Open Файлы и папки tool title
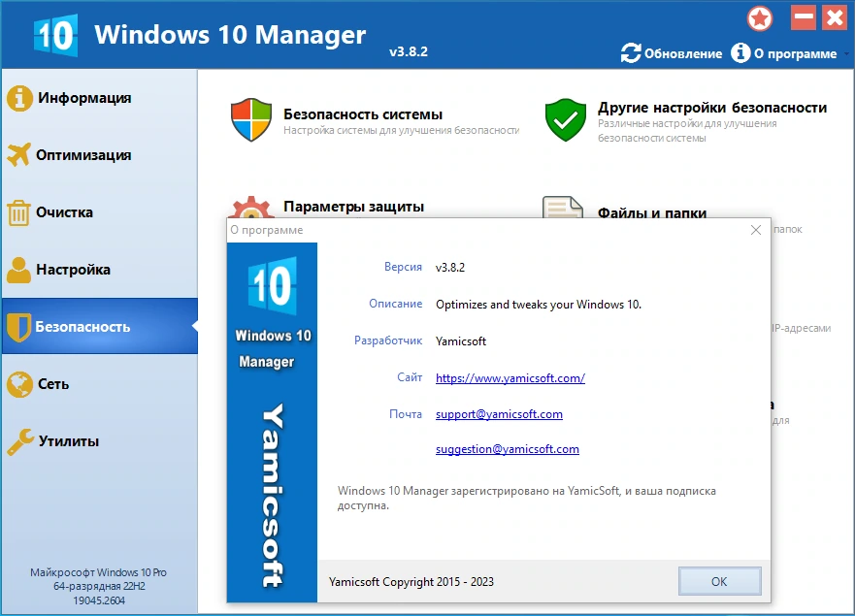This screenshot has height=616, width=855. [x=651, y=212]
